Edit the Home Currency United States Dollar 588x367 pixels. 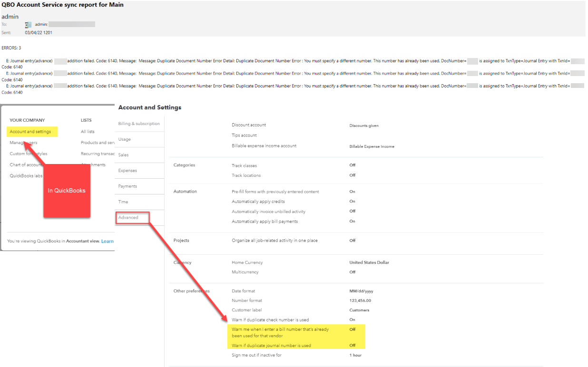[369, 262]
